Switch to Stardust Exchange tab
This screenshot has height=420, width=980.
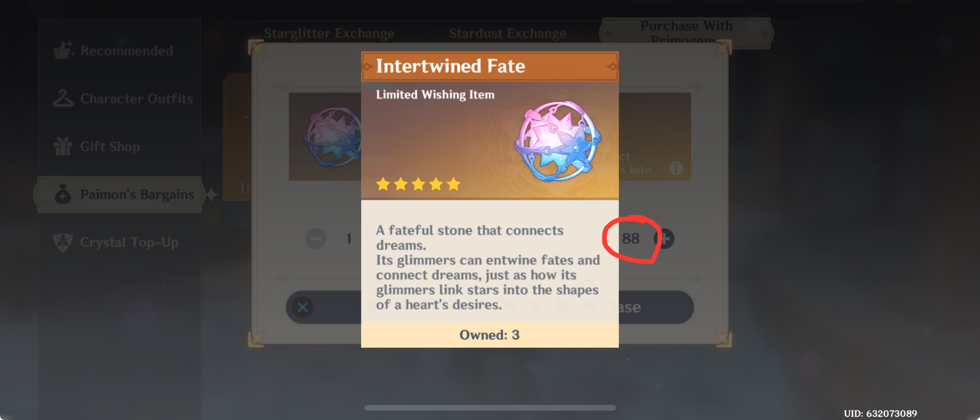(507, 33)
